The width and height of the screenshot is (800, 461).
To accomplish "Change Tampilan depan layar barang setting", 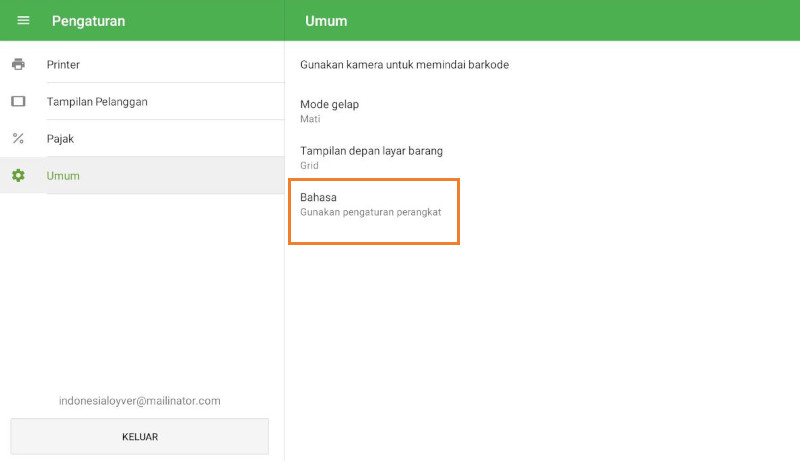I will click(x=371, y=150).
